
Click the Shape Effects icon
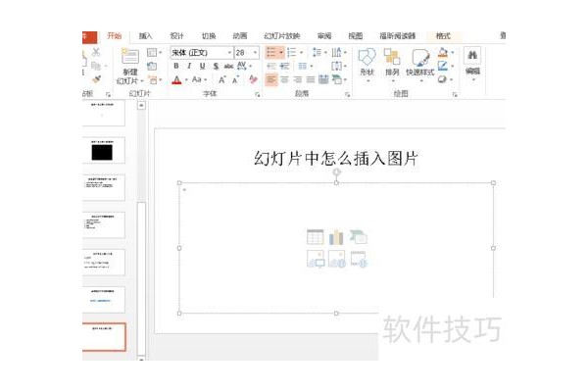[x=443, y=79]
